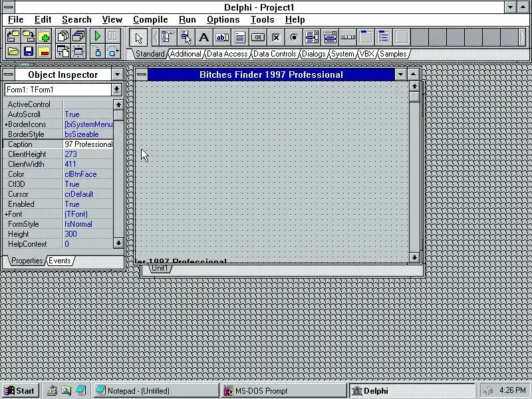
Task: Click the Select Form from List icon
Action: pos(78,37)
